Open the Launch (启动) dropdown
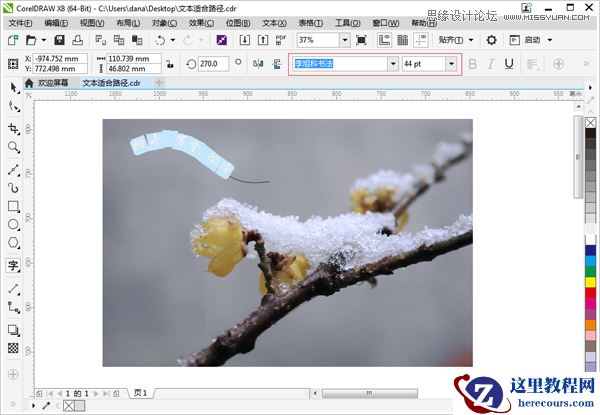 click(x=531, y=40)
